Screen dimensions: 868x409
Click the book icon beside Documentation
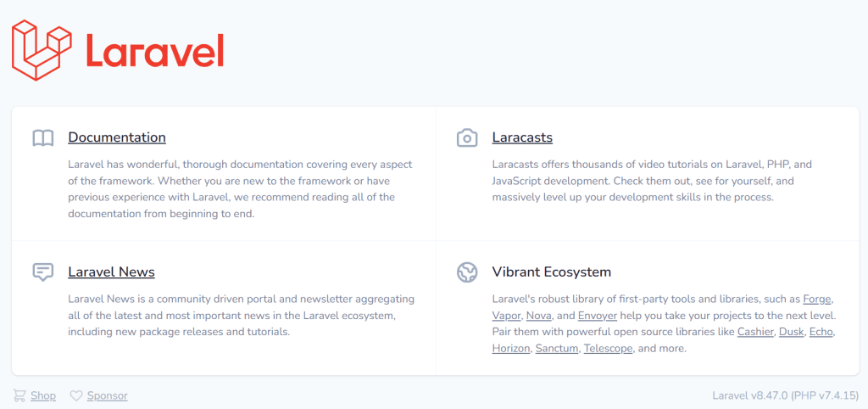(43, 137)
